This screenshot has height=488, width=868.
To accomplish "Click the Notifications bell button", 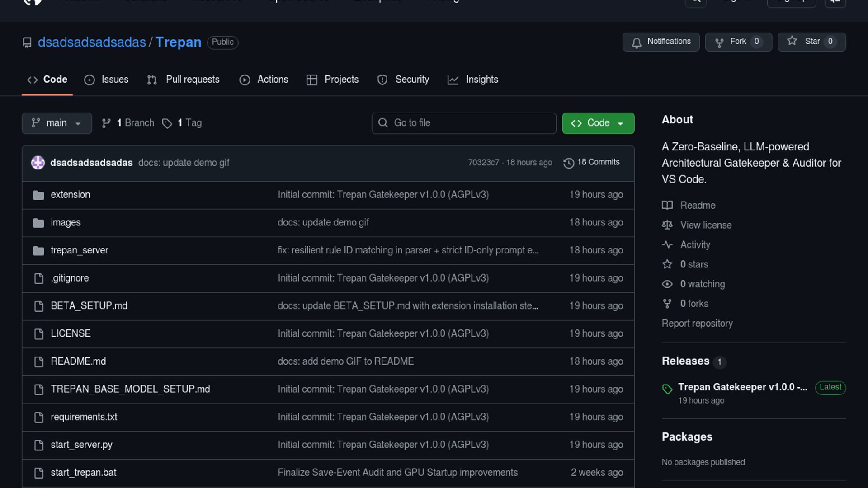I will click(x=660, y=42).
